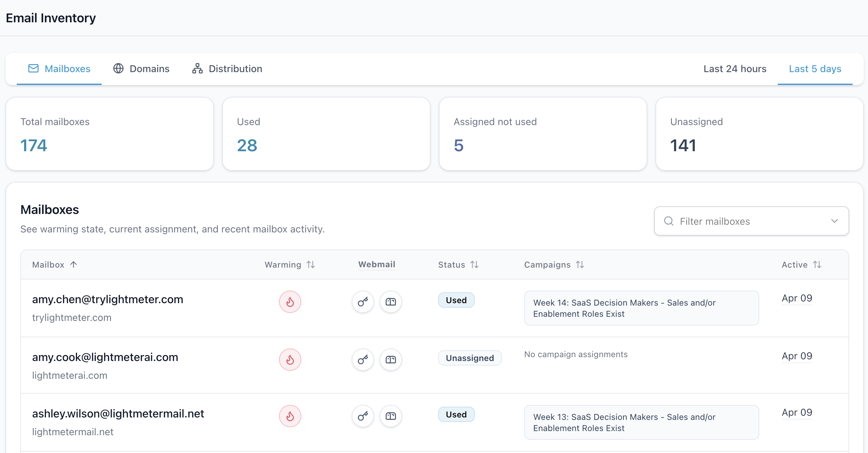This screenshot has width=868, height=453.
Task: Open credentials key icon for amy.cook@lightmeterai.com
Action: [363, 360]
